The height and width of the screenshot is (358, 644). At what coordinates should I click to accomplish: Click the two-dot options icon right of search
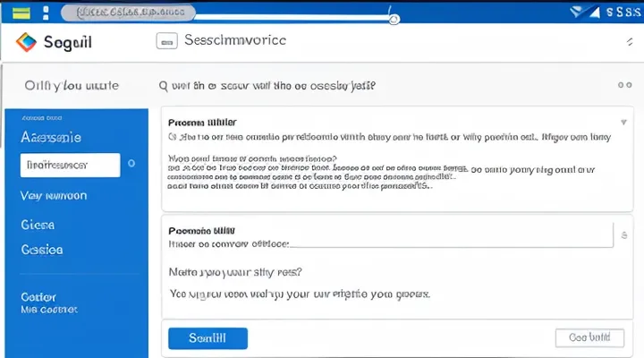(624, 86)
